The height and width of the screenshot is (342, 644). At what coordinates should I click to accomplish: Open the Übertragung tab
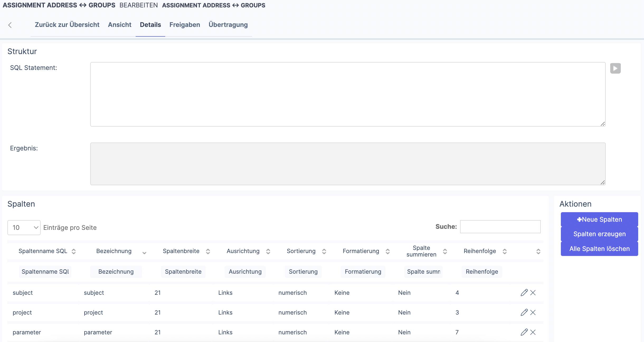228,25
